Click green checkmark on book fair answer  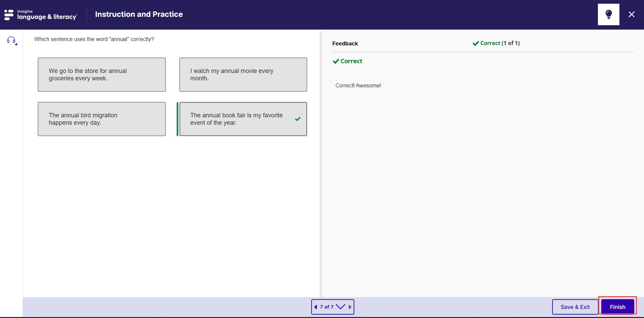[297, 119]
